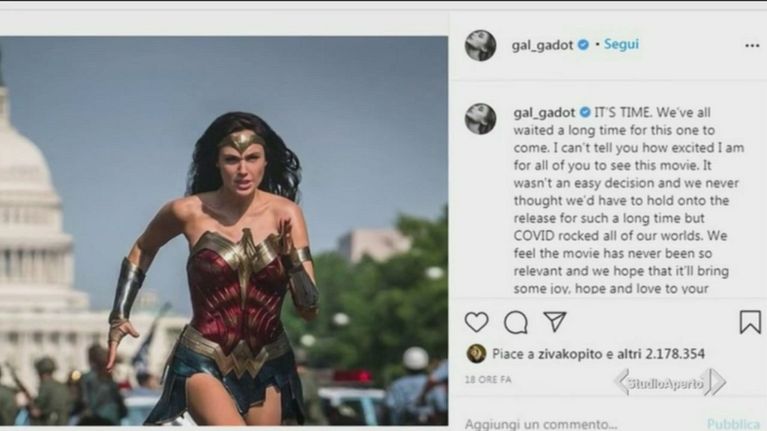Like the post with the heart icon
The image size is (767, 431).
pos(477,322)
